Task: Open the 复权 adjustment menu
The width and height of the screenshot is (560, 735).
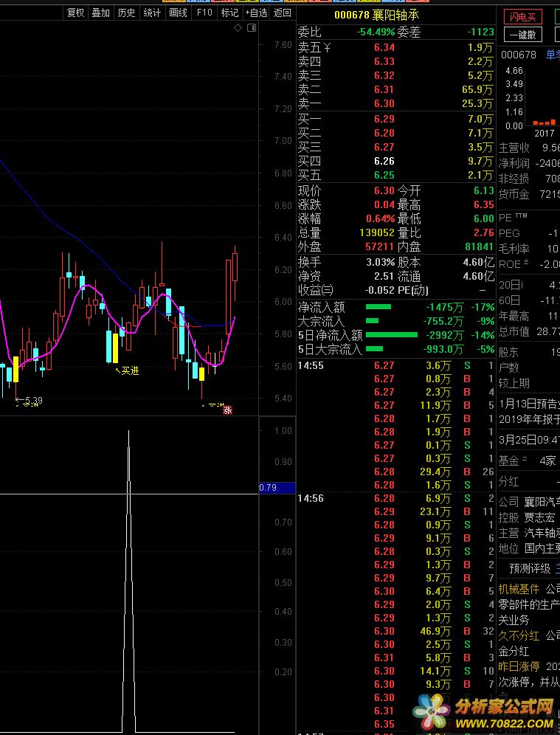Action: pyautogui.click(x=75, y=13)
